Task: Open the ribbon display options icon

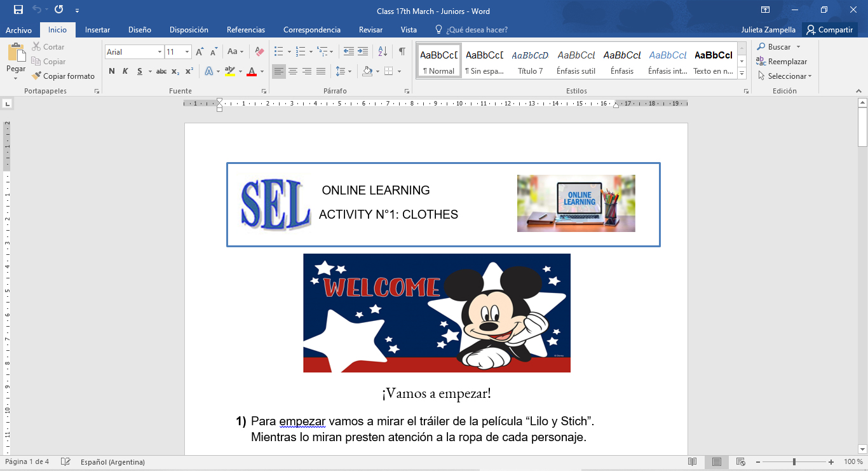Action: (766, 10)
